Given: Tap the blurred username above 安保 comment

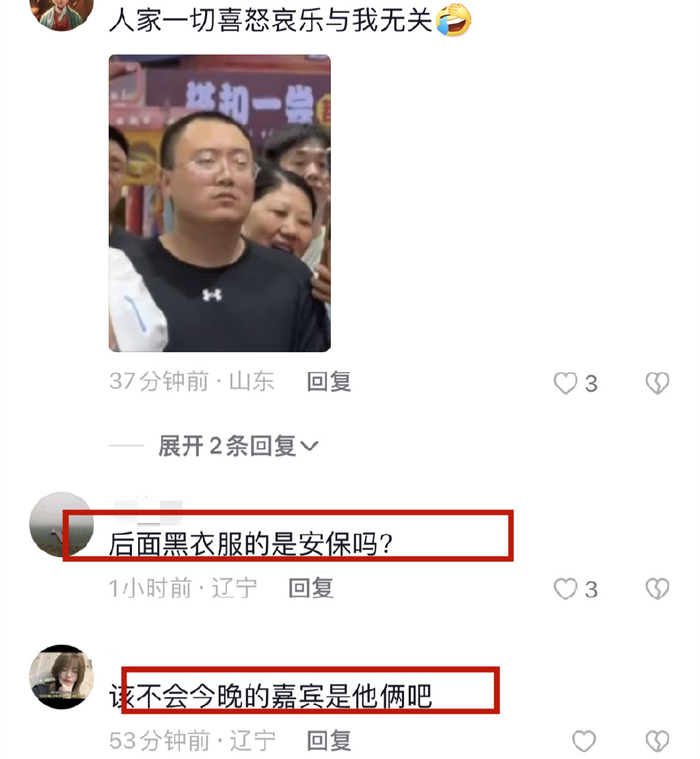Looking at the screenshot, I should pos(148,511).
